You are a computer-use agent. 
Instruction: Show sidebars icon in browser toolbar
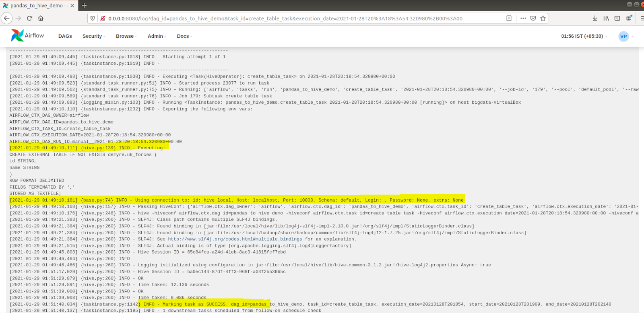coord(617,18)
